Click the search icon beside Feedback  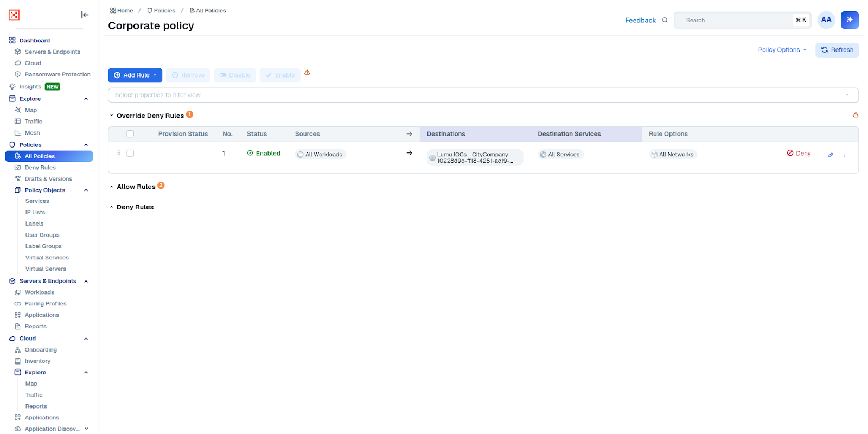[x=665, y=21]
